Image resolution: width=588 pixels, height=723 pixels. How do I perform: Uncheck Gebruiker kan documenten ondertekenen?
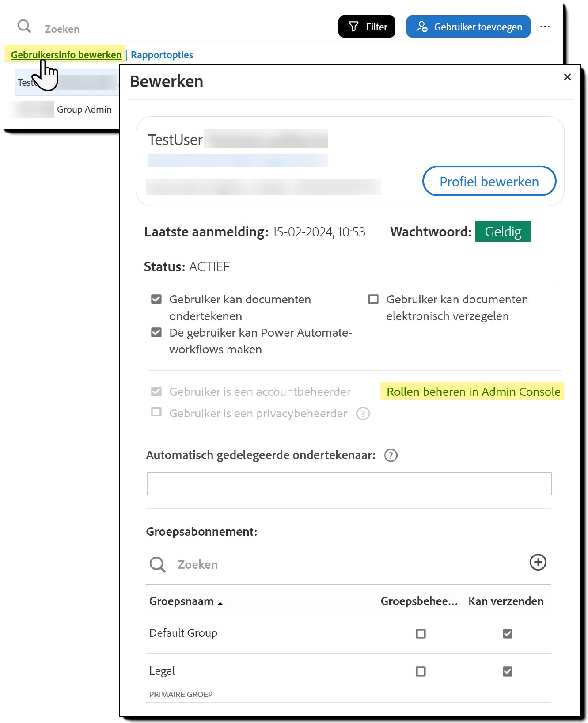(x=156, y=299)
